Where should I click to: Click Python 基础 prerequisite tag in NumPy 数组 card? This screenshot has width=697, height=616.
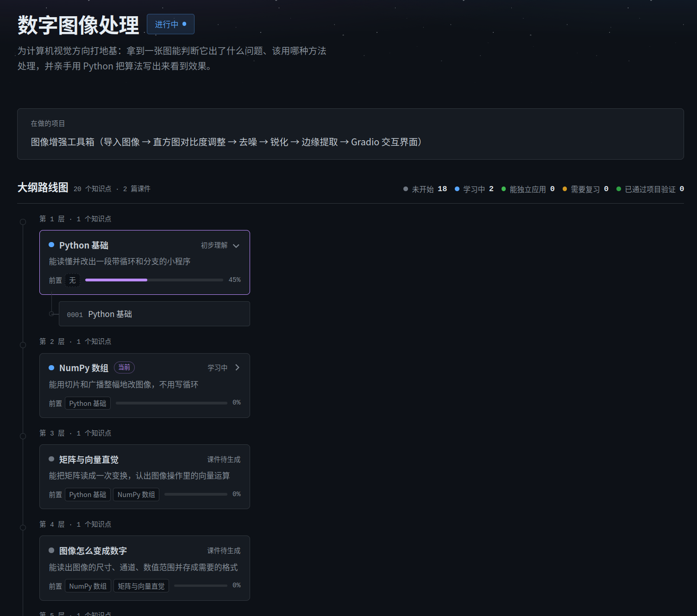tap(88, 404)
